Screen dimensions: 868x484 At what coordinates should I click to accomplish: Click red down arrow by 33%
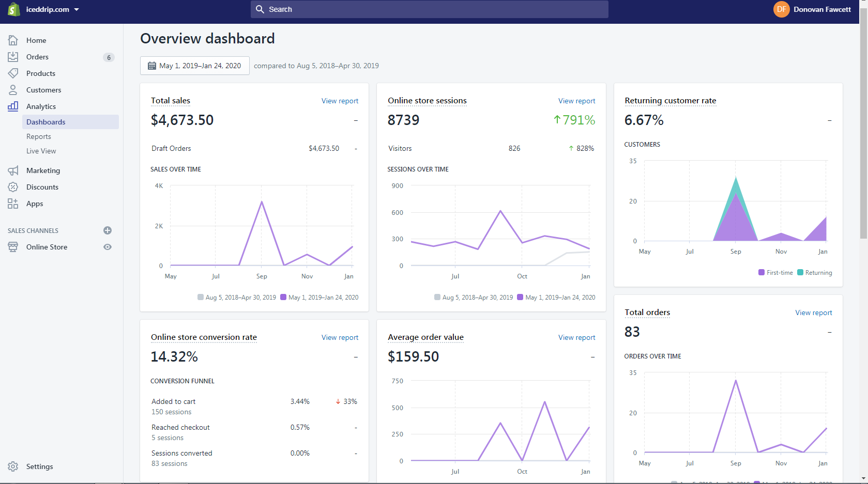pos(338,401)
